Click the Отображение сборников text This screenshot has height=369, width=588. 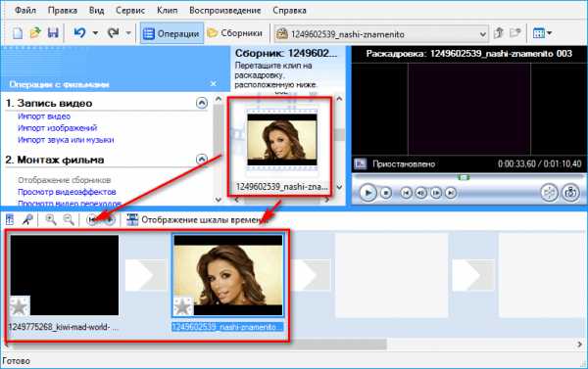(64, 180)
